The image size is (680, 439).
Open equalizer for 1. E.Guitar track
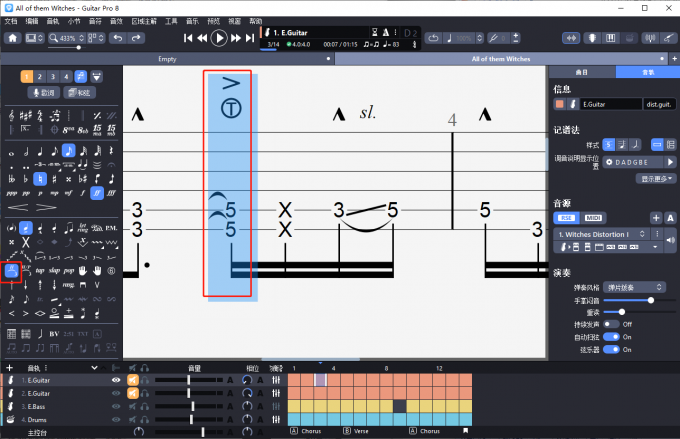[x=275, y=380]
